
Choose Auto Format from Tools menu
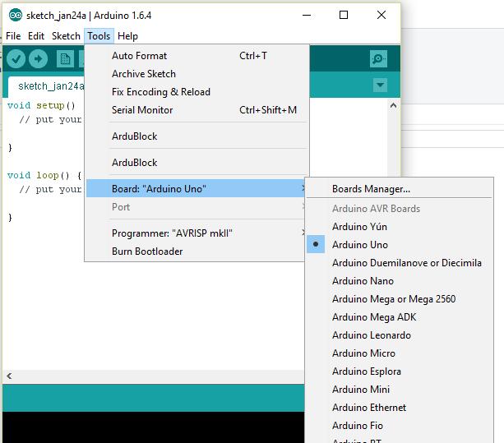coord(196,56)
